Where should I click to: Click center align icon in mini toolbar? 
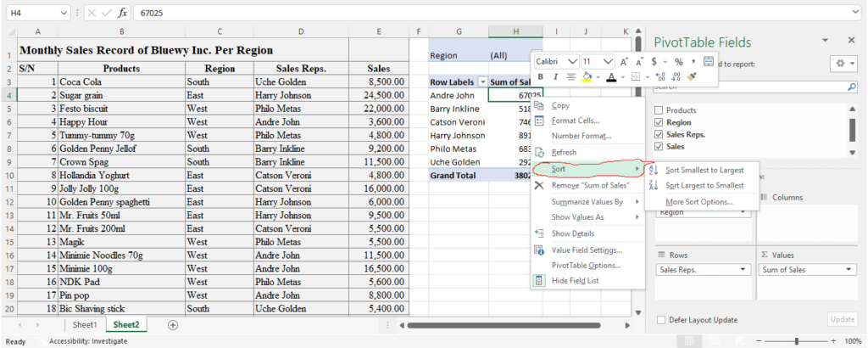[571, 76]
